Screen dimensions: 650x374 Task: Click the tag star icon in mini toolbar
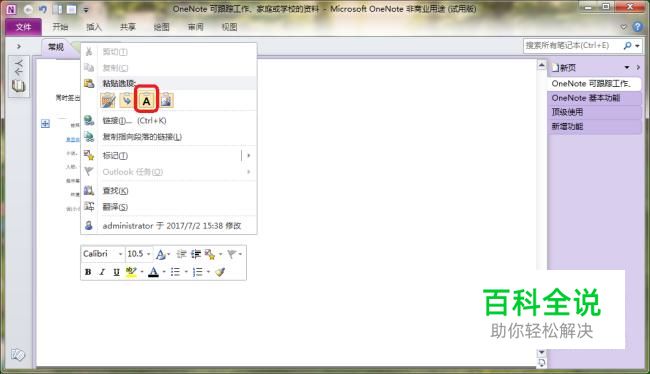[x=210, y=254]
